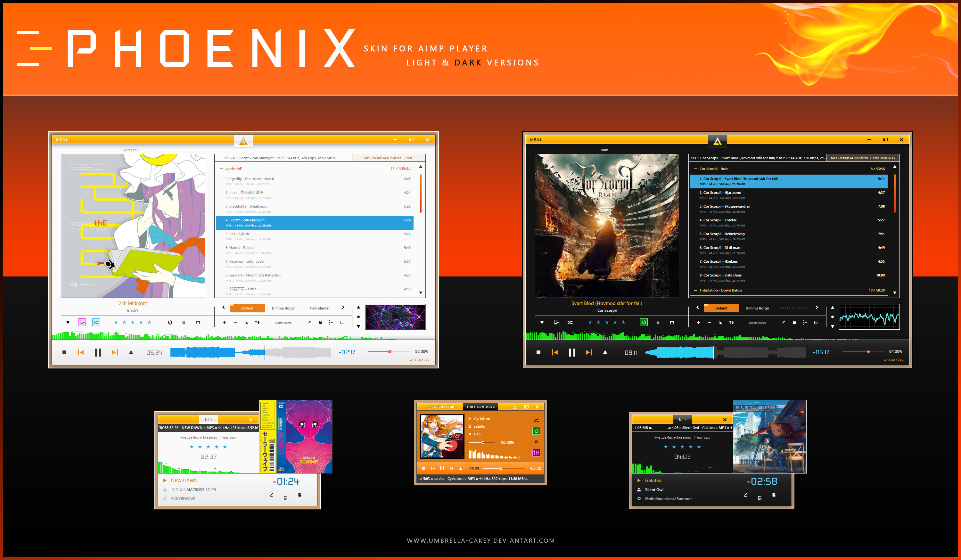This screenshot has height=560, width=961.
Task: Select track 3. Blacklolita - Breakmoon
Action: click(x=315, y=209)
